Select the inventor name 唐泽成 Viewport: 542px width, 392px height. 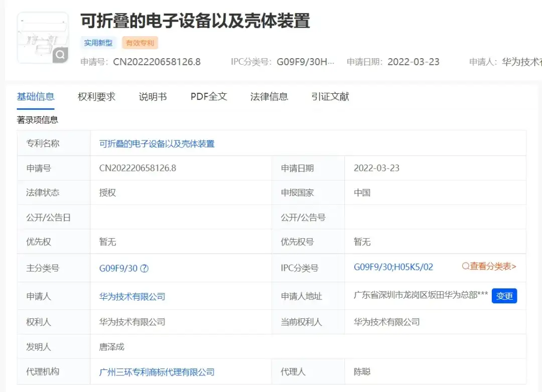[111, 347]
